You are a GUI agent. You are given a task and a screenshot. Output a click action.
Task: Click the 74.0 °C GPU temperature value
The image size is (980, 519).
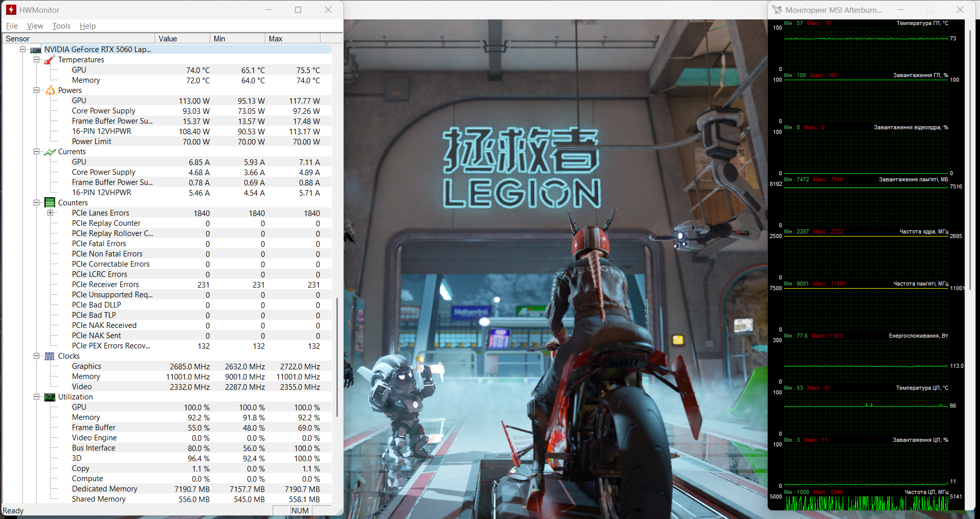point(198,70)
